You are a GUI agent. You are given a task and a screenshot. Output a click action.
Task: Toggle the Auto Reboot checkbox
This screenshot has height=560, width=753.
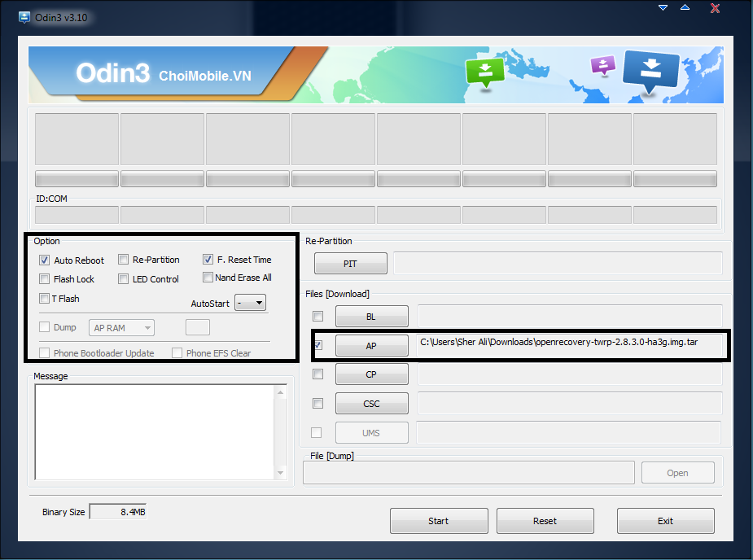click(x=44, y=260)
